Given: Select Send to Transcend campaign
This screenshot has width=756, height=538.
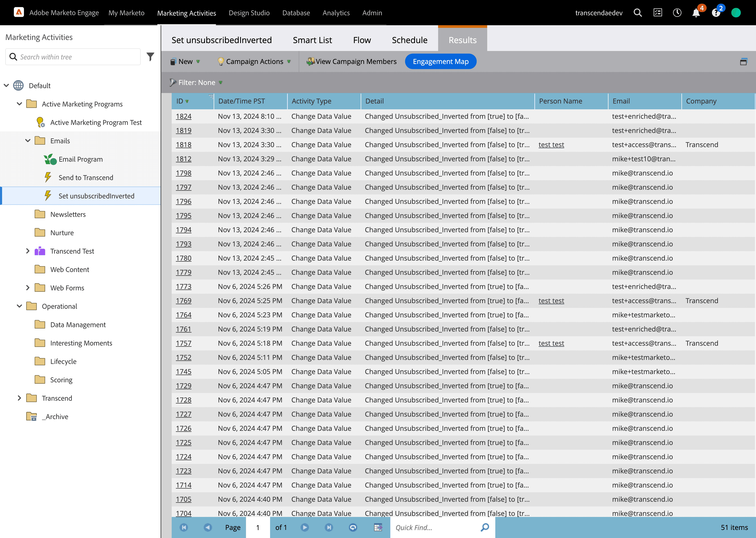Looking at the screenshot, I should pyautogui.click(x=86, y=177).
